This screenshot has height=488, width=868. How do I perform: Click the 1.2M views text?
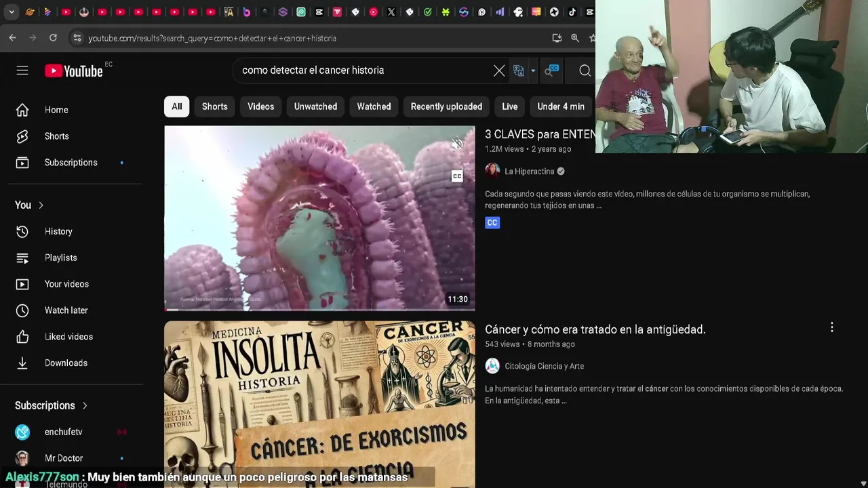(x=505, y=149)
